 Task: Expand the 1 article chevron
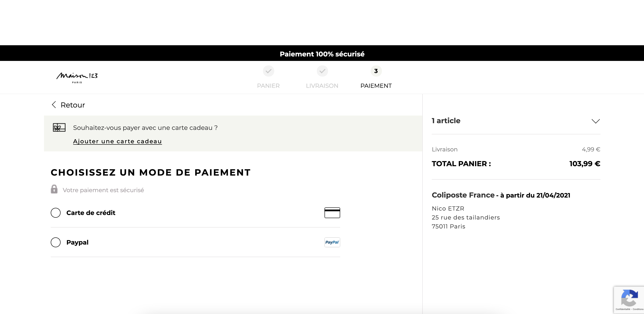tap(596, 121)
